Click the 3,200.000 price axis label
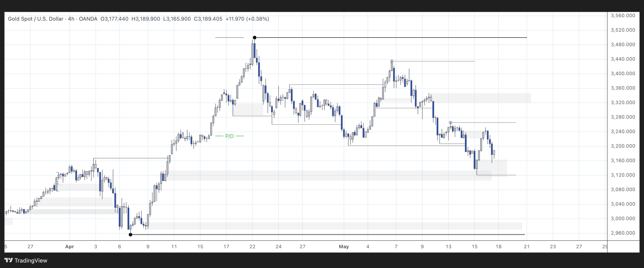This screenshot has width=644, height=268. tap(623, 146)
